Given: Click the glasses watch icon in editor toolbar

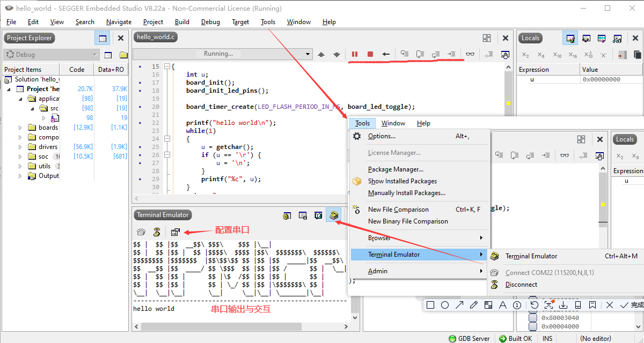Looking at the screenshot, I should (x=470, y=54).
